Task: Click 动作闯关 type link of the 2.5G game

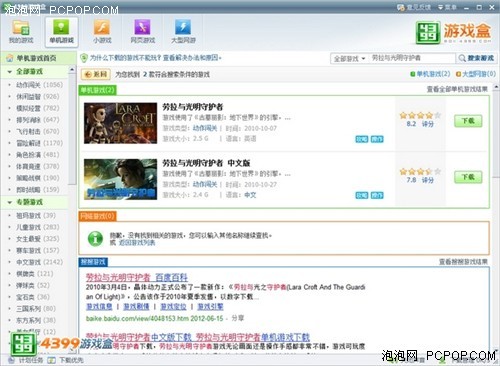Action: pos(205,128)
